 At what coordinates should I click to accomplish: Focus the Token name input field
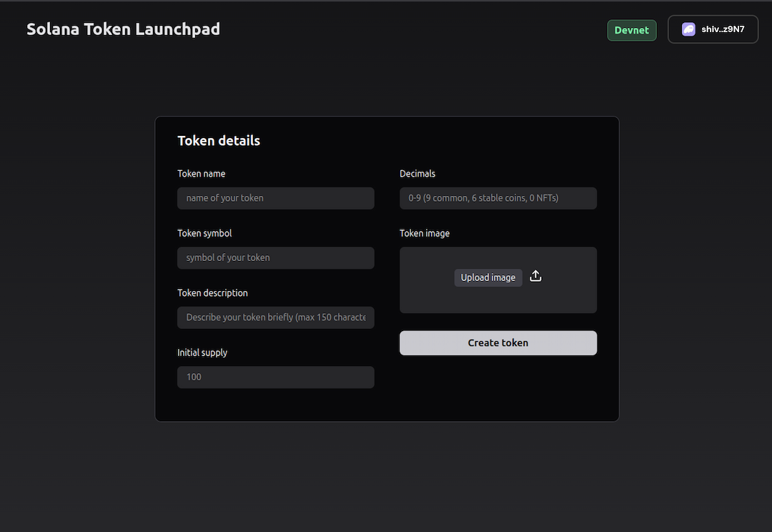click(275, 198)
